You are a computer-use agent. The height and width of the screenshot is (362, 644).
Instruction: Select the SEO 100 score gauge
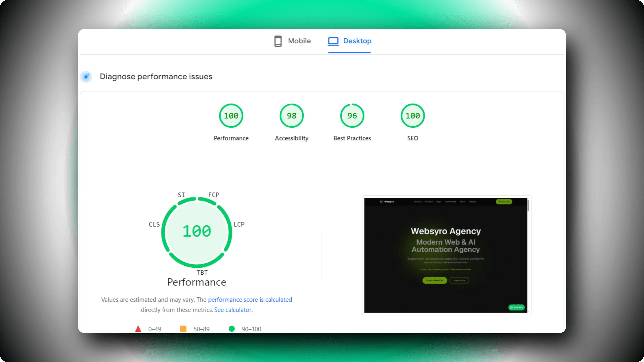tap(413, 116)
